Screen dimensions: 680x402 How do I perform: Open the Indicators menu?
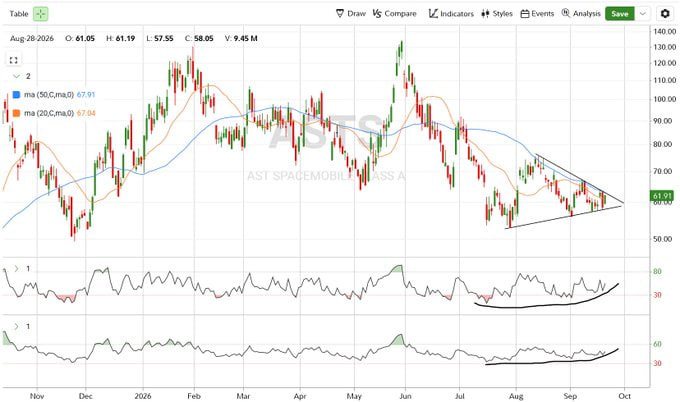[451, 13]
